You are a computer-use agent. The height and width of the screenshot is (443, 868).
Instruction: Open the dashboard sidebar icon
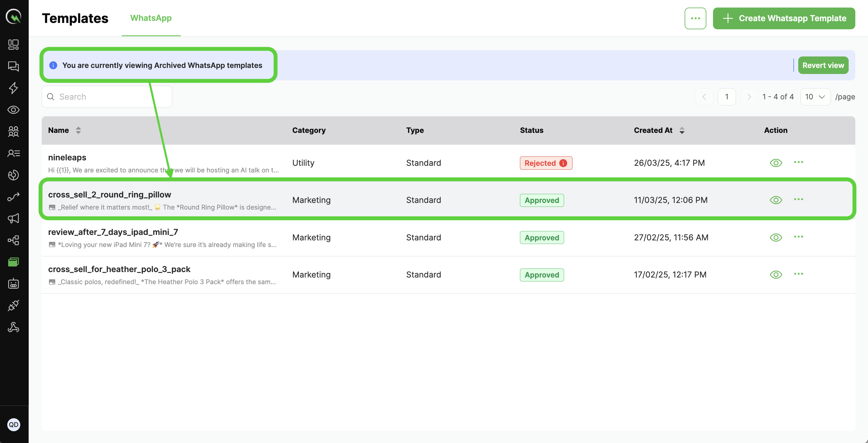[x=14, y=44]
